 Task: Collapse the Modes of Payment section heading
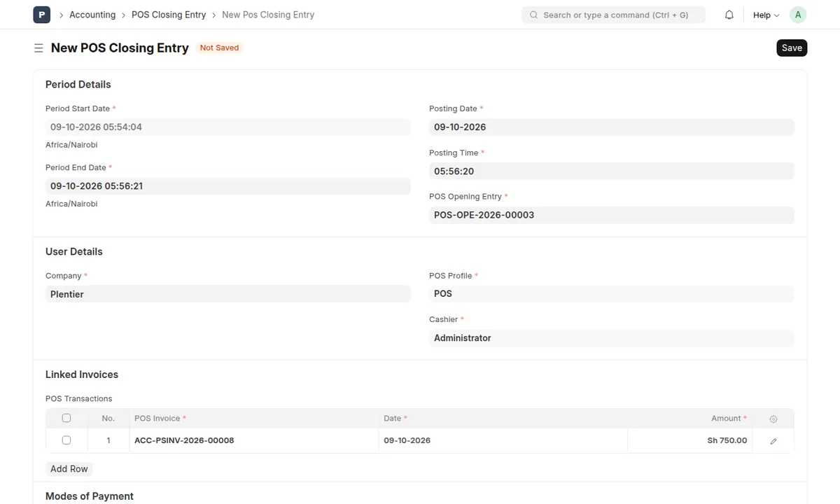tap(90, 496)
